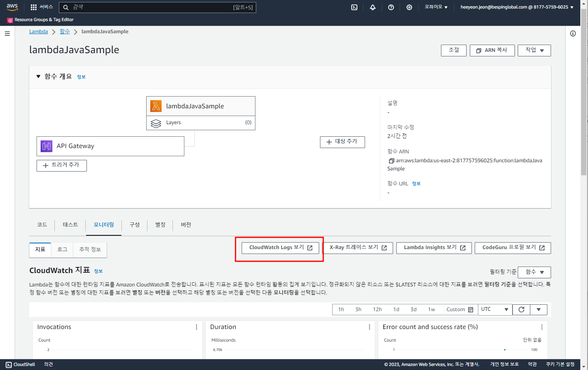Open 정보 link next to CloudWatch 지표
The image size is (588, 370).
coord(98,271)
